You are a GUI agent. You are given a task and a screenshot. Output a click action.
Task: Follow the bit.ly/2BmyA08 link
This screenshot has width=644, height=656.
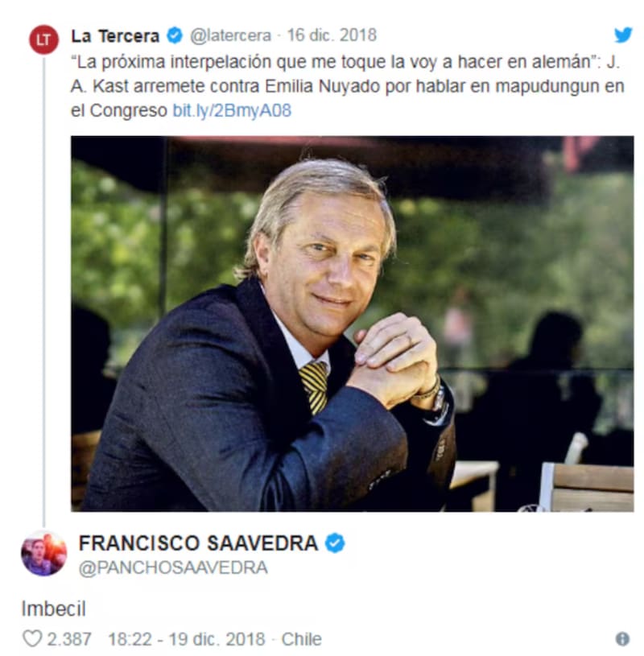click(x=232, y=111)
